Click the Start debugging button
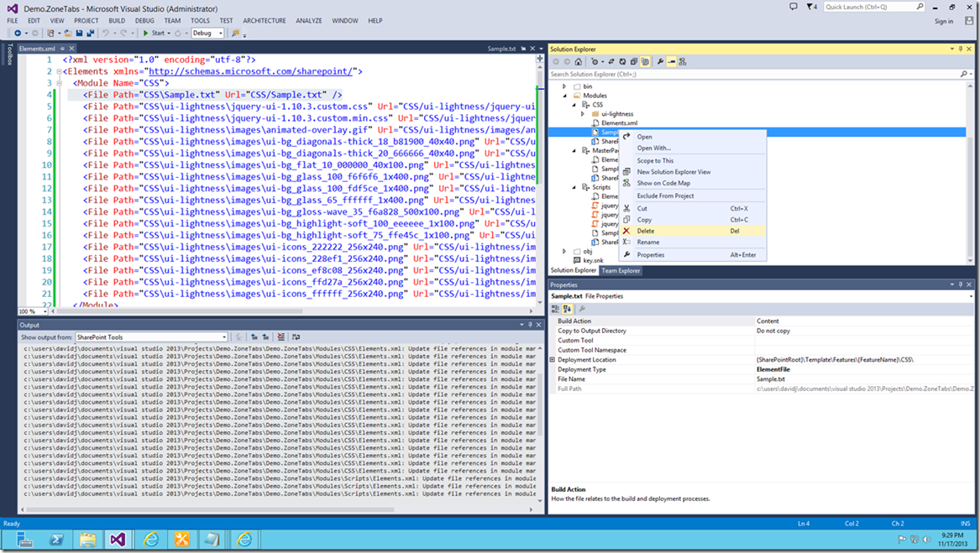Viewport: 980px width, 553px height. click(154, 33)
